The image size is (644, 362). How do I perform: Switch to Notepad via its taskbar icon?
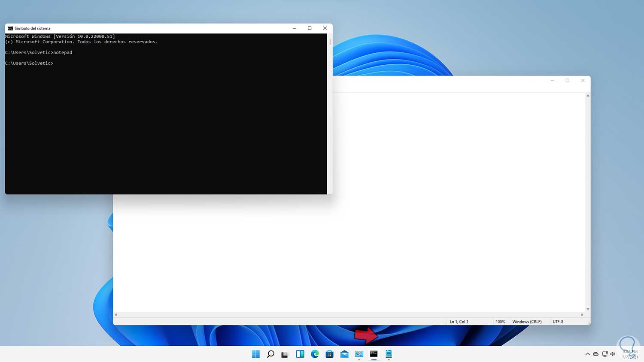(x=389, y=354)
